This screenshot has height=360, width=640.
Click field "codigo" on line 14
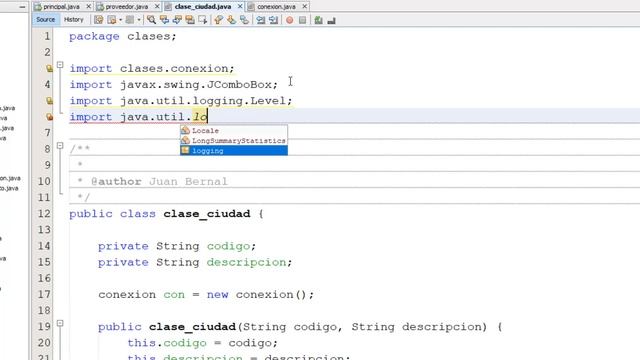point(228,246)
